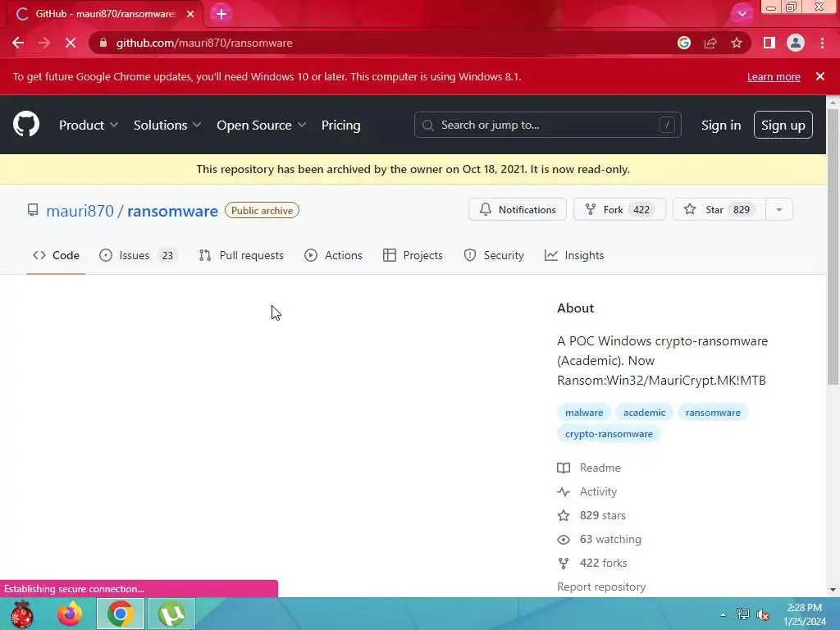Open uTorrent from the taskbar

171,614
